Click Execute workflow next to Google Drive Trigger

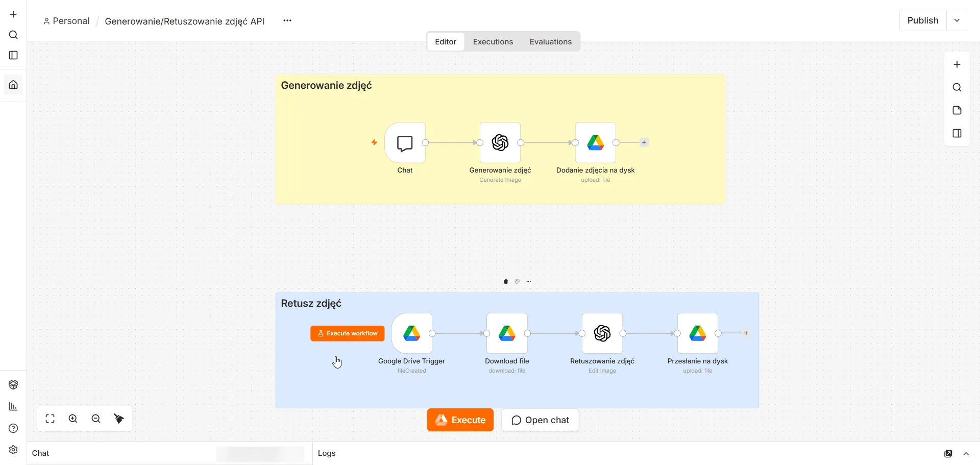tap(348, 333)
